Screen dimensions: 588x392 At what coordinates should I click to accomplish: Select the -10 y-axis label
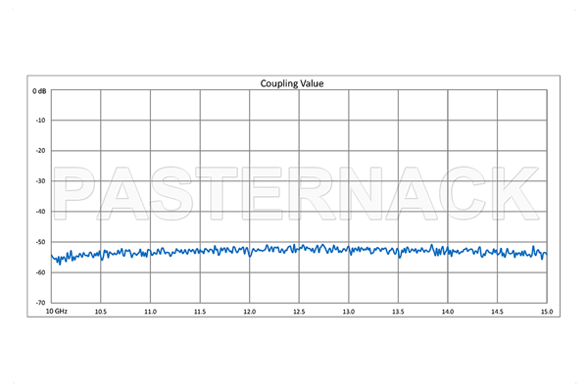coord(40,121)
